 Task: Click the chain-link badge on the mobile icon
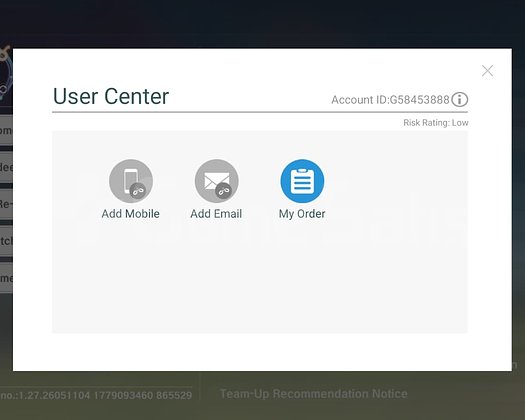click(x=138, y=191)
